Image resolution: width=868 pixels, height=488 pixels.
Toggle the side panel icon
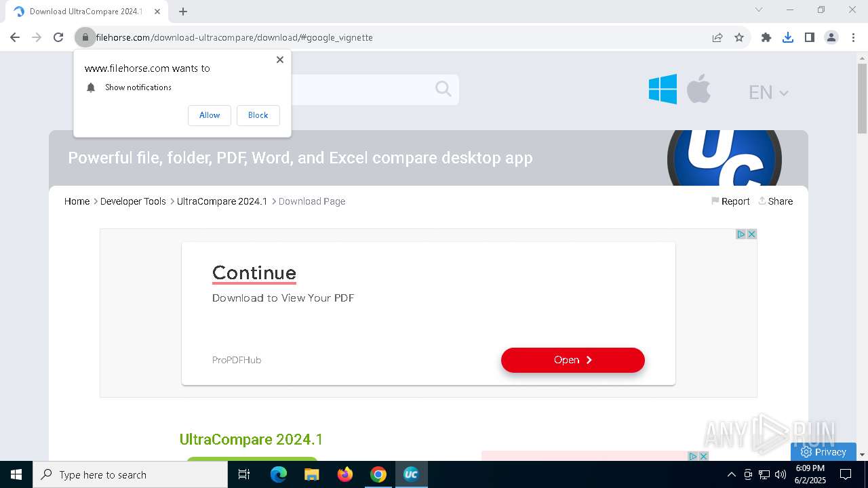(x=810, y=37)
